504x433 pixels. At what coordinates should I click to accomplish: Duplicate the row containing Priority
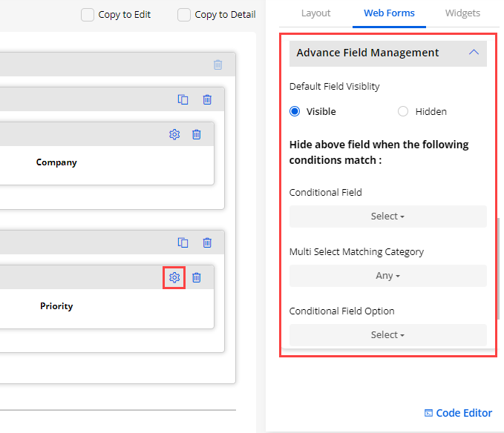[183, 242]
